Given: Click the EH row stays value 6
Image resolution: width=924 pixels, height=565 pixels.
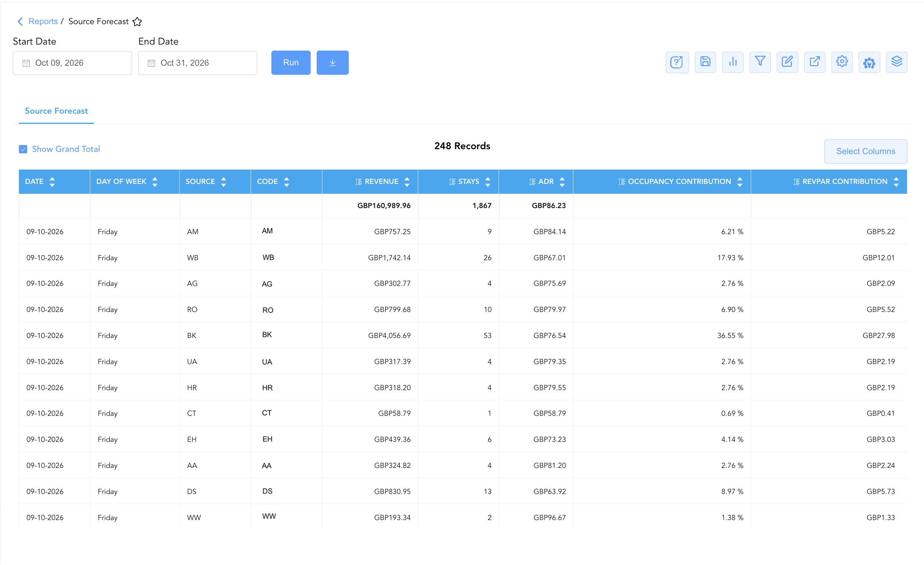Looking at the screenshot, I should pyautogui.click(x=490, y=439).
